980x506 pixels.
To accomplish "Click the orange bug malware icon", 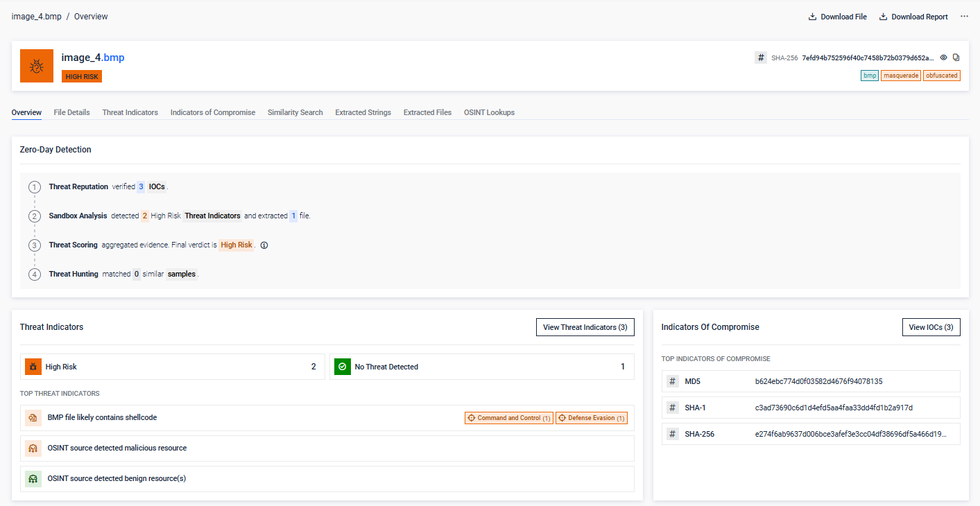I will point(37,66).
